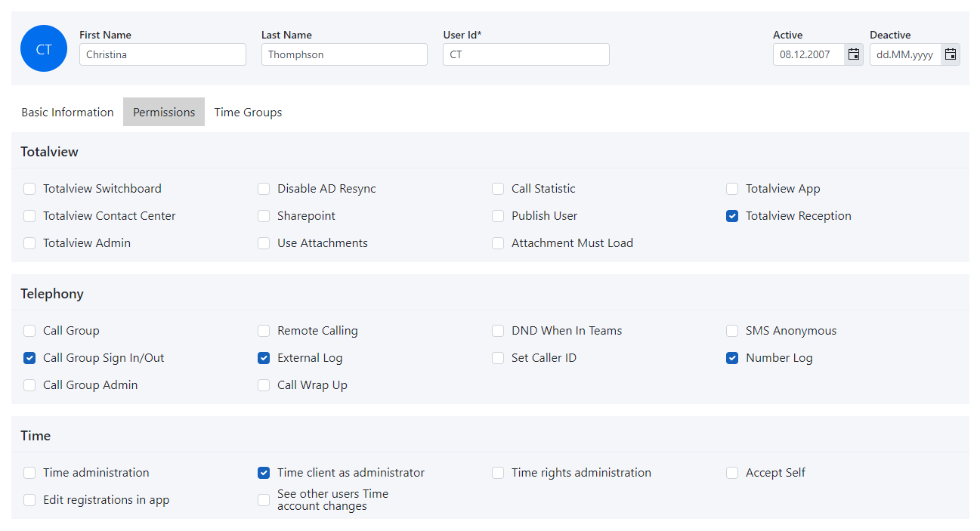Click the Time section heading
980x531 pixels.
[36, 436]
